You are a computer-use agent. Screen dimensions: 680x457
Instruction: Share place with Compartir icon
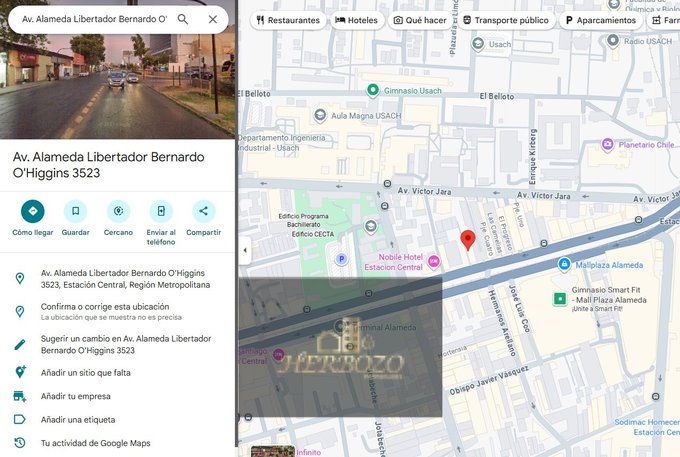click(203, 211)
